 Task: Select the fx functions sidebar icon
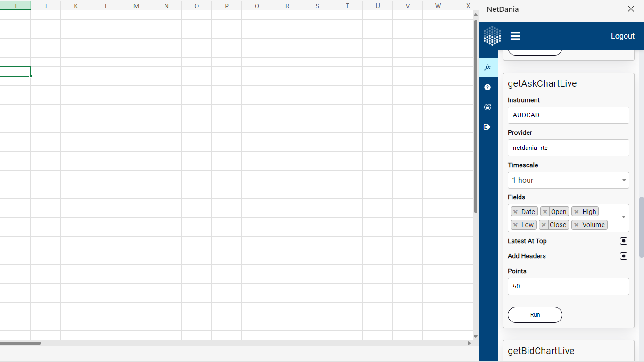[488, 67]
